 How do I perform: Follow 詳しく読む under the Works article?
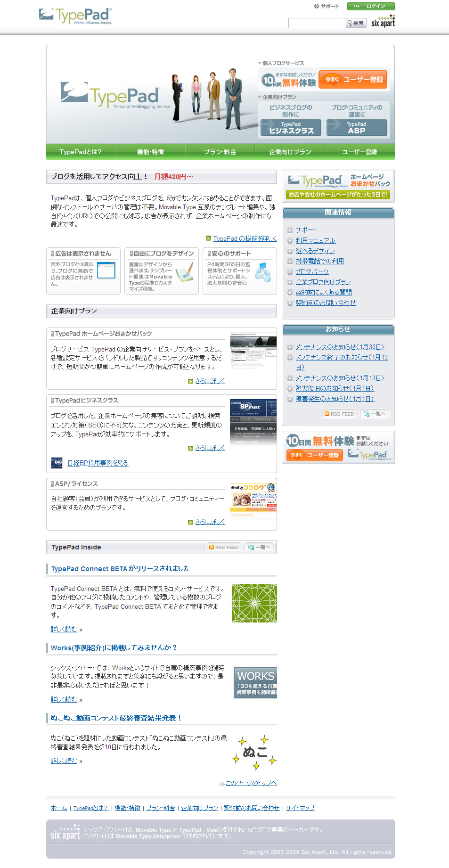click(x=64, y=699)
